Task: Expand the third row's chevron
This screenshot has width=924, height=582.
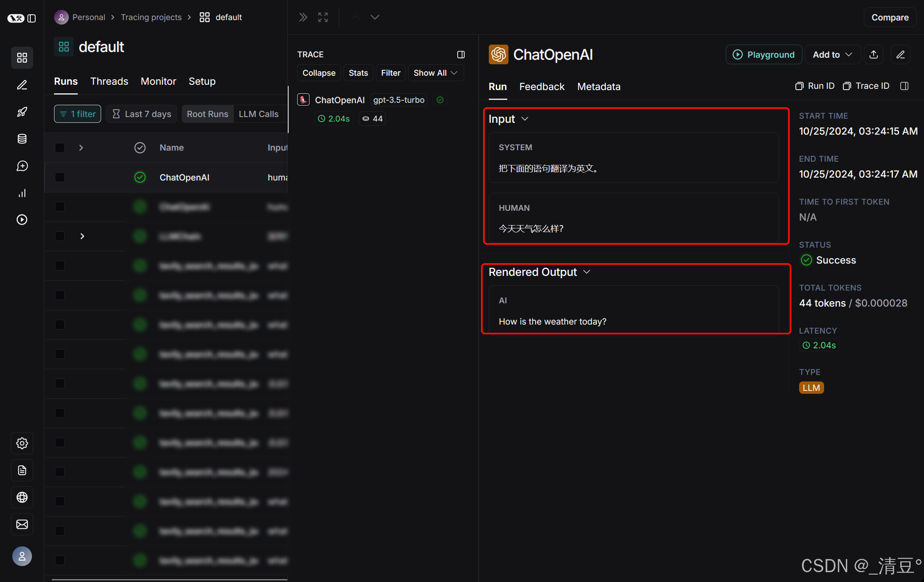Action: (82, 236)
